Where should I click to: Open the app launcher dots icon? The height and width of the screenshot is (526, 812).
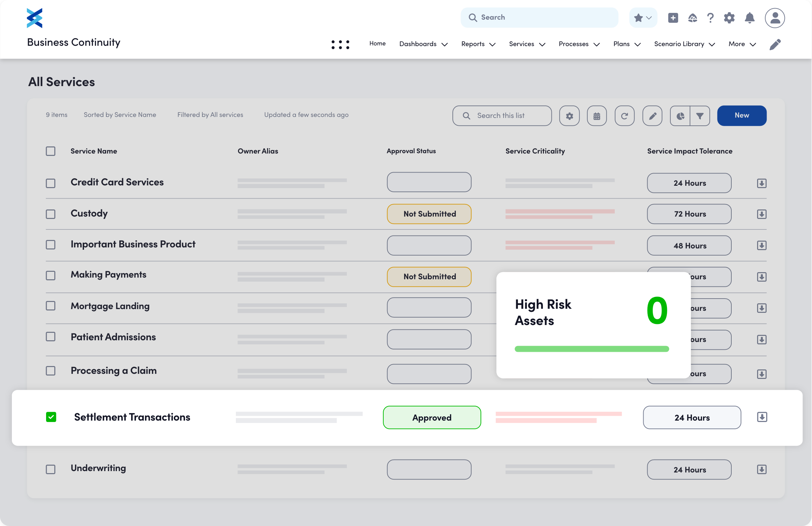(340, 44)
